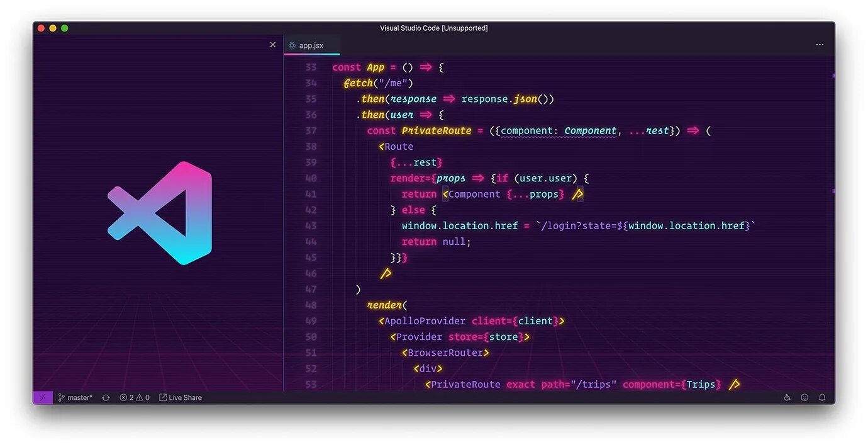Switch to the app.jsx editor tab

coord(311,45)
